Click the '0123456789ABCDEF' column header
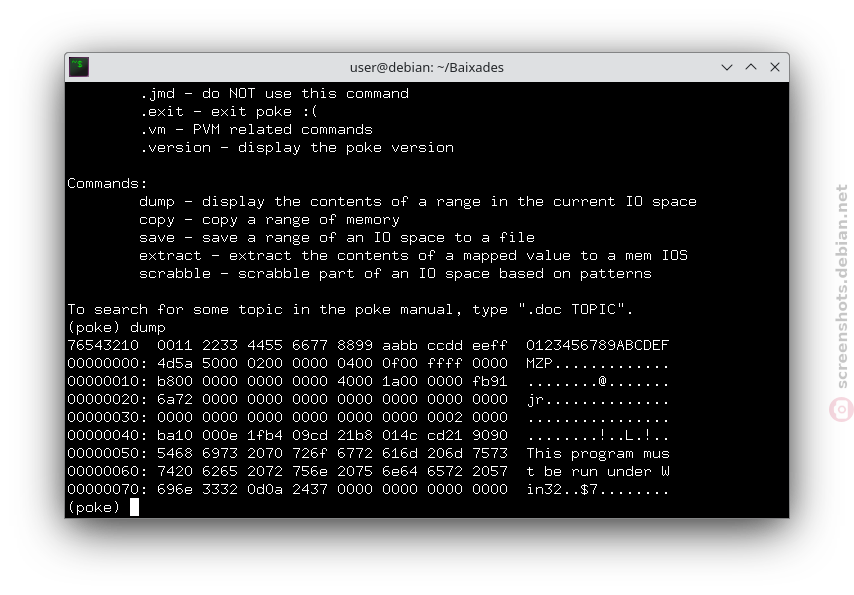The width and height of the screenshot is (854, 595). (597, 345)
